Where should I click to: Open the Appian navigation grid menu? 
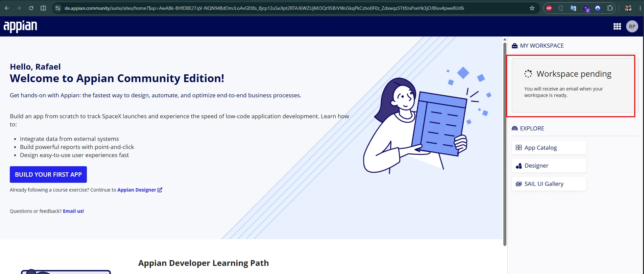tap(617, 26)
